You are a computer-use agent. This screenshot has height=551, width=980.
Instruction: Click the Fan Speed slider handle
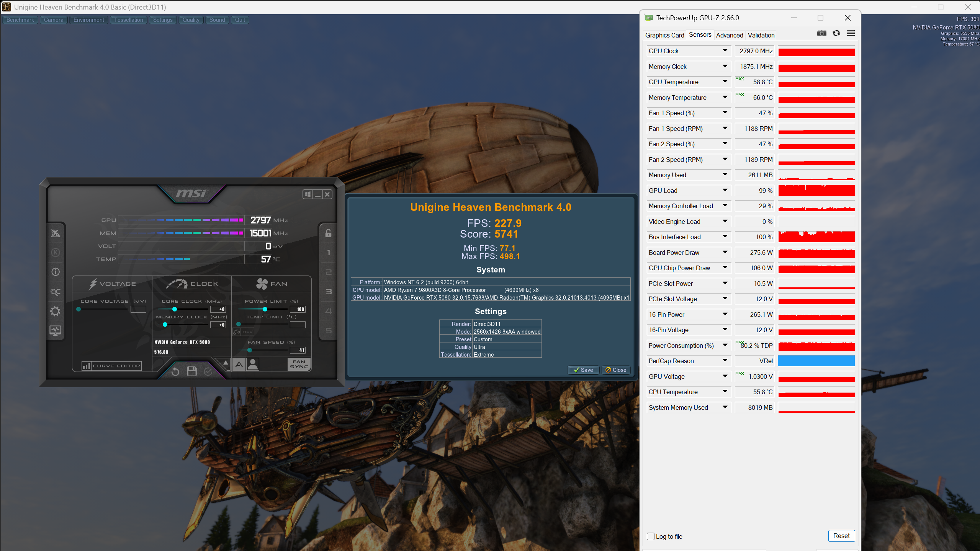pos(250,350)
